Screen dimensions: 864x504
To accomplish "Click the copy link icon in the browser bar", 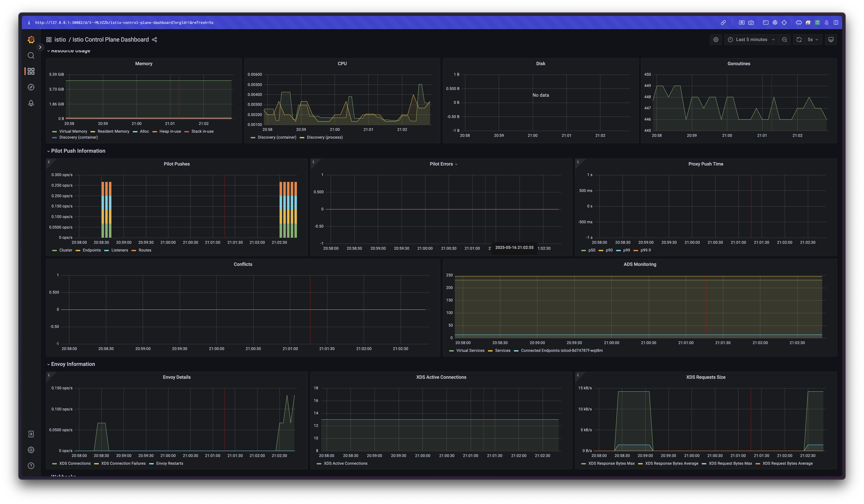I will 723,23.
